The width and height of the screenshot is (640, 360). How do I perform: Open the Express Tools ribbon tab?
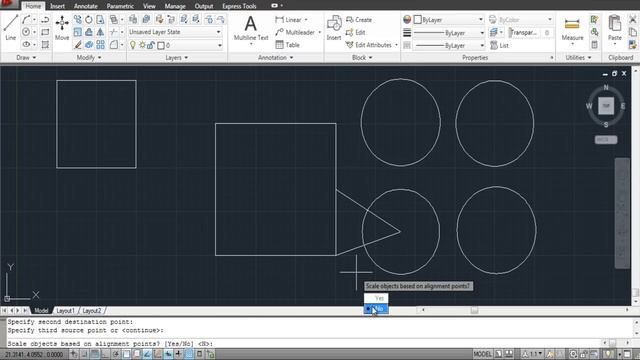point(239,6)
